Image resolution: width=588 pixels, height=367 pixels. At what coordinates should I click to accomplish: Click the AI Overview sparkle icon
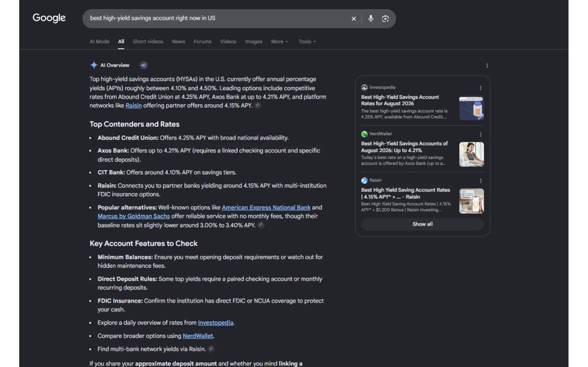[x=94, y=65]
